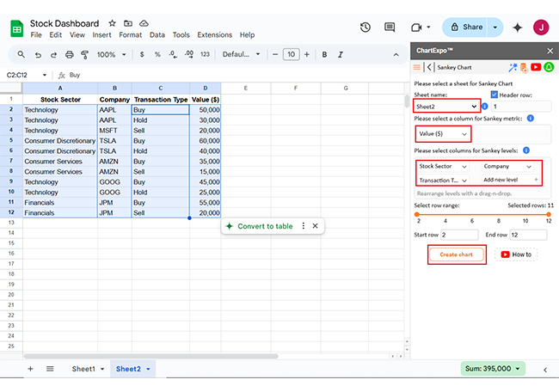Increase font size with plus

(307, 54)
